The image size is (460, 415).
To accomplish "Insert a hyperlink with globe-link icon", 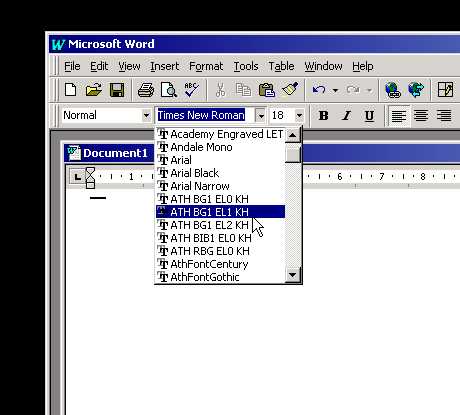I will tap(393, 90).
